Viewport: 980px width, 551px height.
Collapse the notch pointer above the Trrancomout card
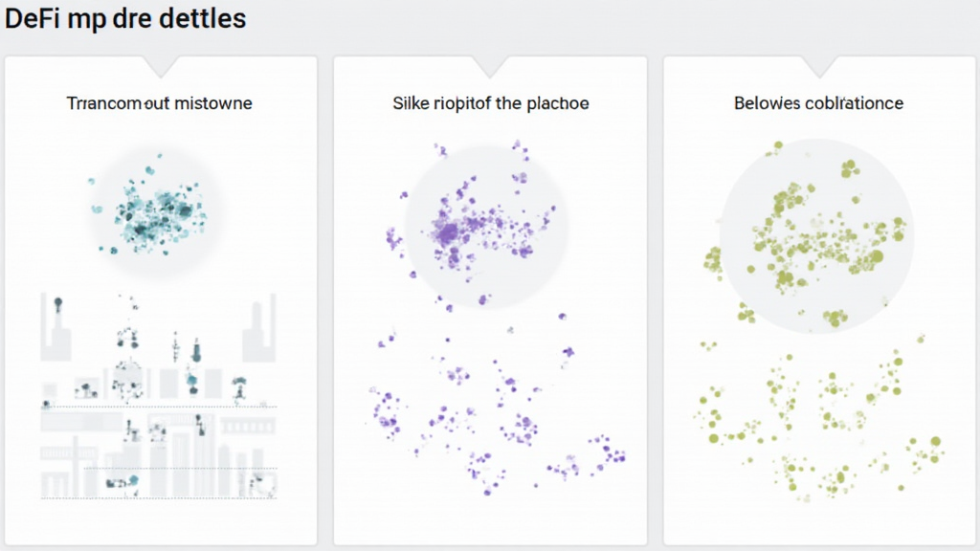(x=160, y=67)
